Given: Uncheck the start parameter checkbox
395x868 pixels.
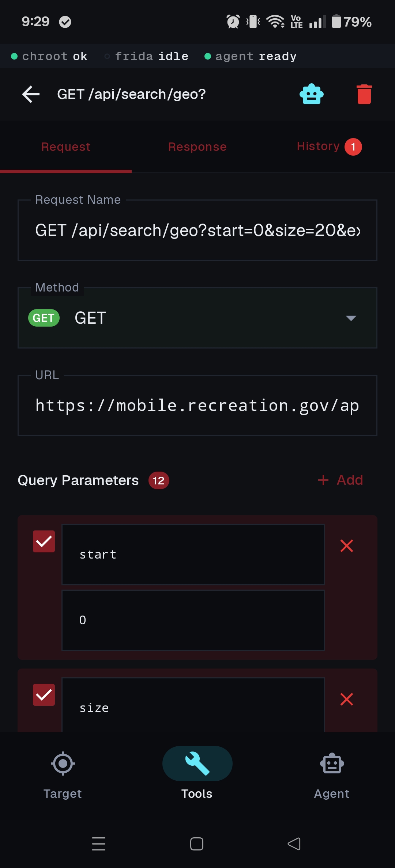Looking at the screenshot, I should [x=44, y=541].
